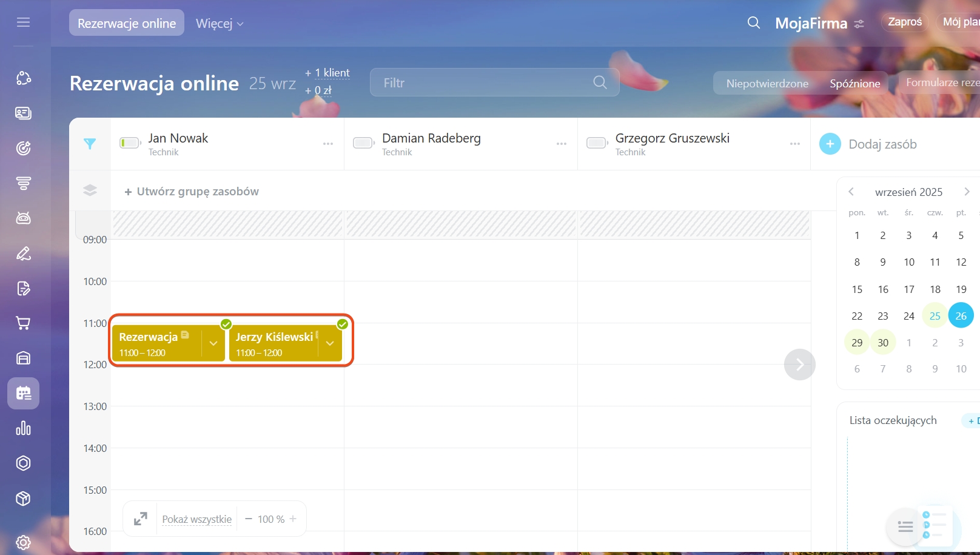Open the shopping cart sidebar icon
This screenshot has width=980, height=555.
coord(23,323)
